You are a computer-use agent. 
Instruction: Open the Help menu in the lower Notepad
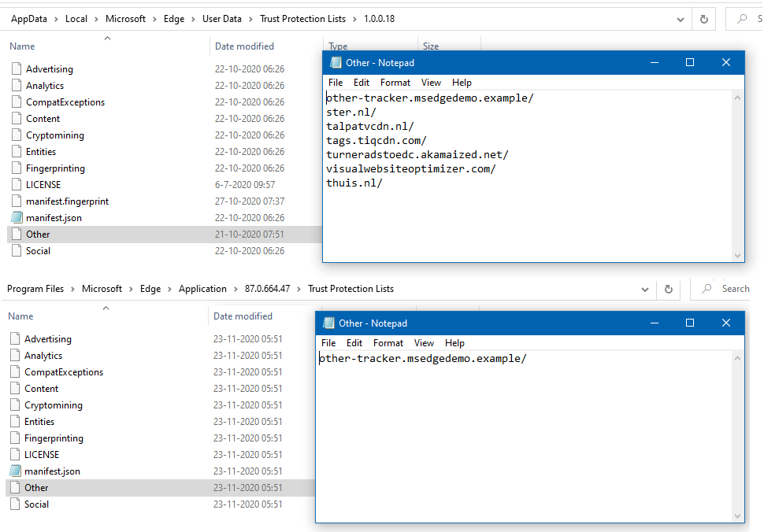(x=454, y=342)
